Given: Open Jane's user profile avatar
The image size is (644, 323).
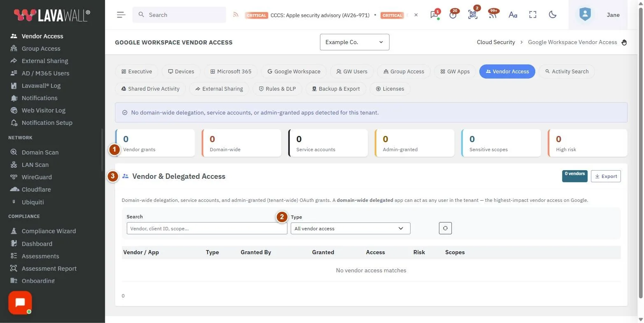Looking at the screenshot, I should [585, 15].
